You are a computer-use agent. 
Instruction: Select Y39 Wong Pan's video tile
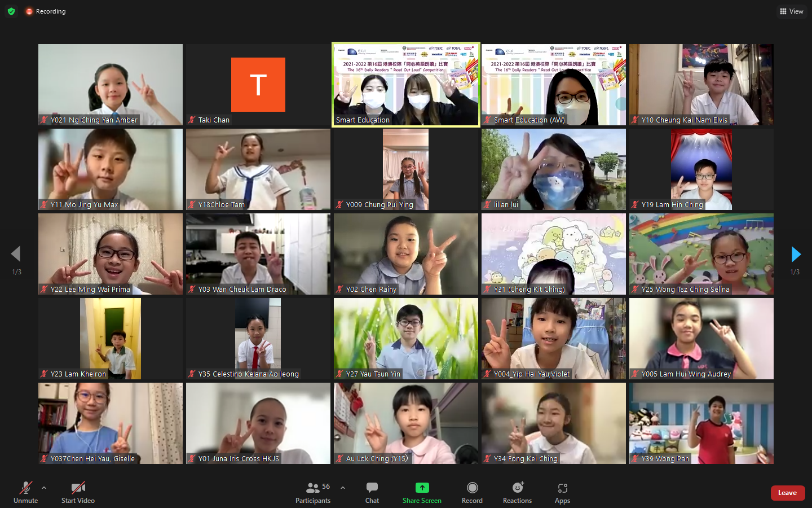[701, 423]
